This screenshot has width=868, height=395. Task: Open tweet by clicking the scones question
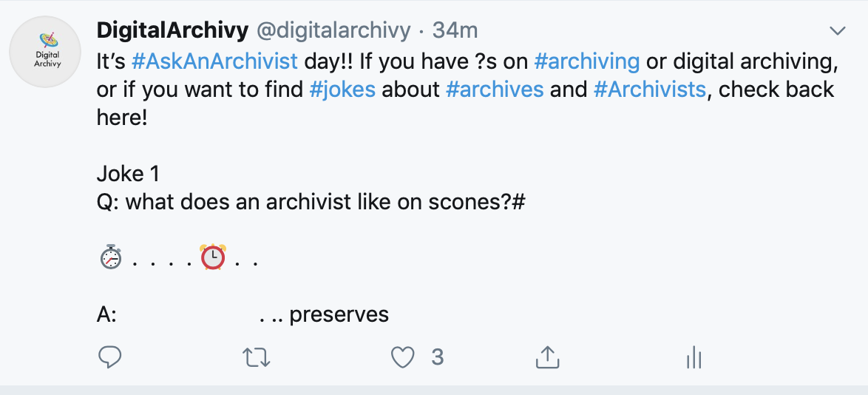[311, 202]
